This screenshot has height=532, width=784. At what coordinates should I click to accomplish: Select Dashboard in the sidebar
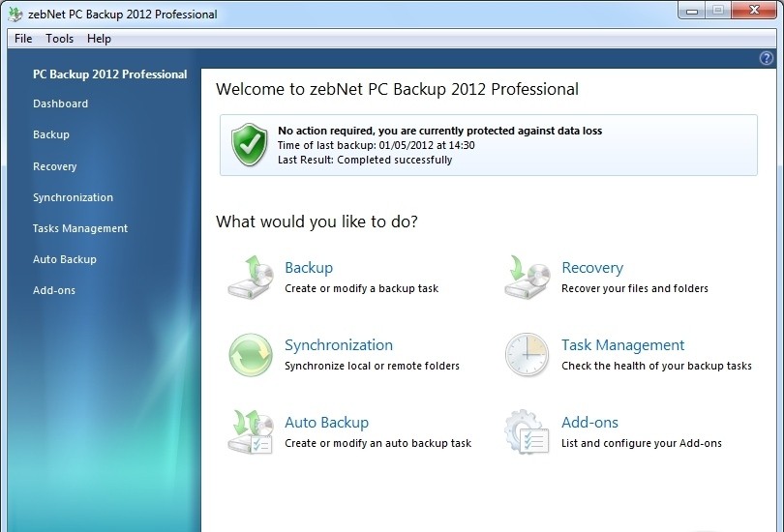coord(60,103)
